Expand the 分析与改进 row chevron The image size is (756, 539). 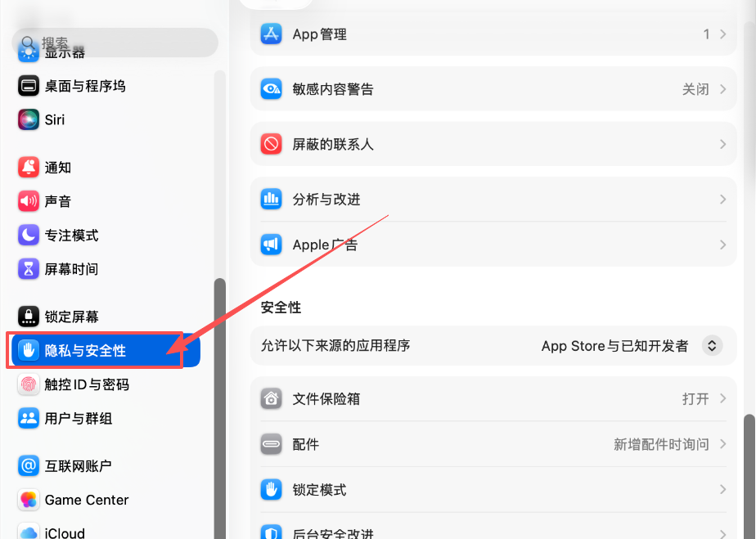(723, 199)
